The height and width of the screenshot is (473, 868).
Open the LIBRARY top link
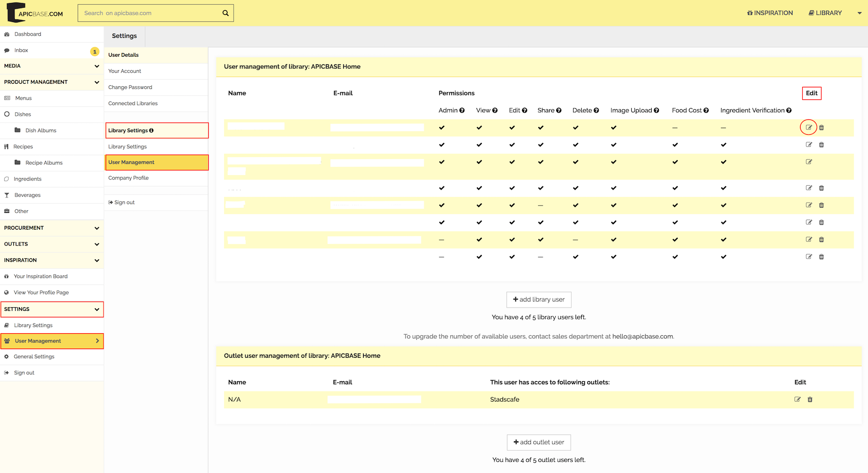click(x=825, y=13)
